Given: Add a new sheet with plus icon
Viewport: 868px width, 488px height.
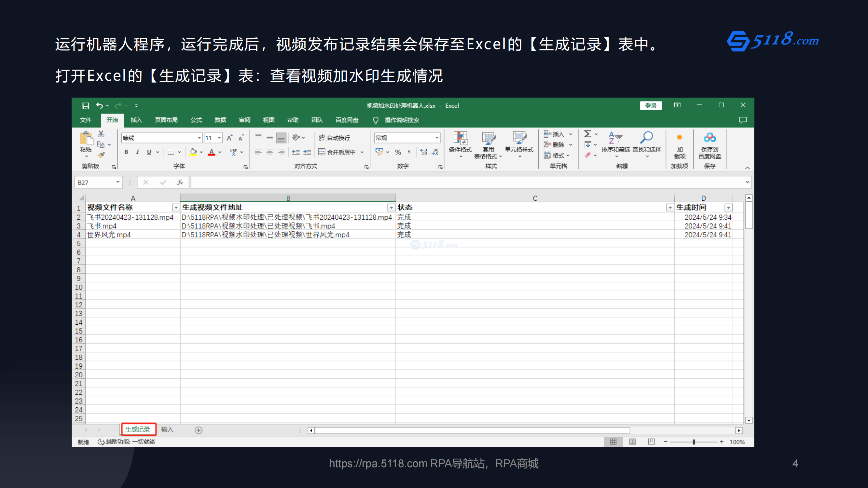Looking at the screenshot, I should click(199, 430).
